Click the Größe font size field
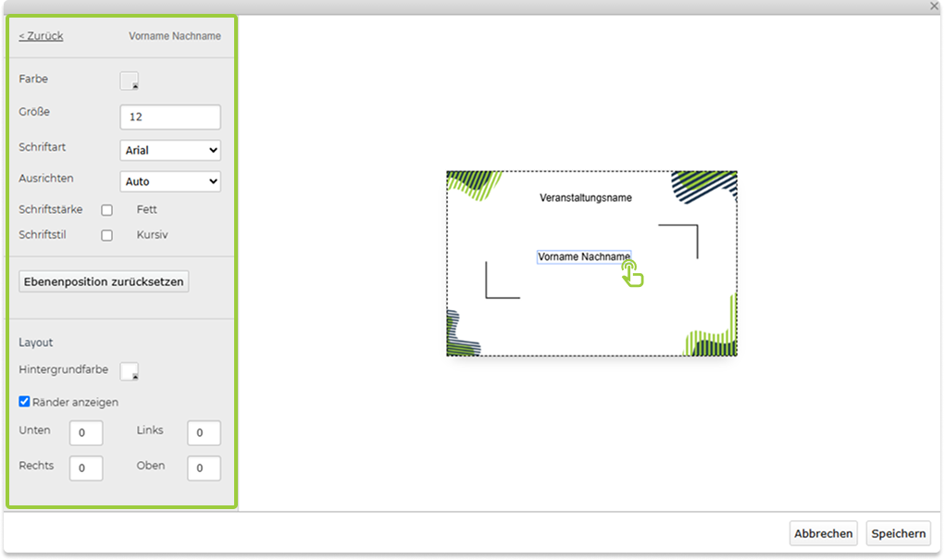Screen dimensions: 944x560 pos(170,118)
